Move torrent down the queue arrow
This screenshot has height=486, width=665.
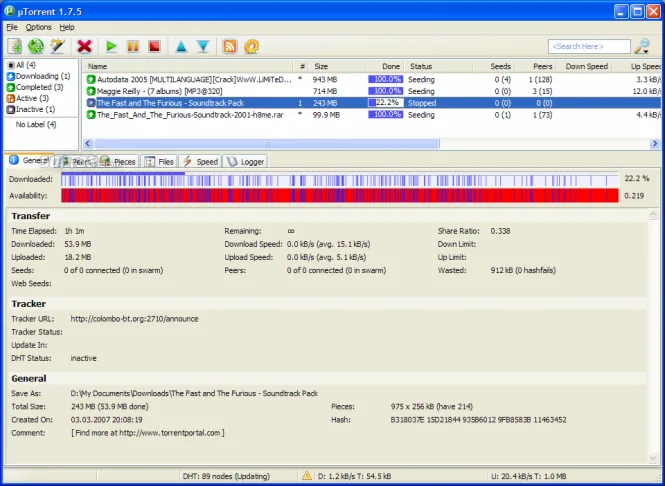pyautogui.click(x=203, y=46)
